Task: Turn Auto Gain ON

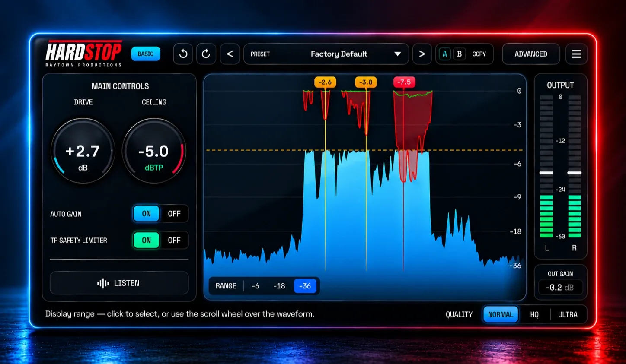Action: pos(147,214)
